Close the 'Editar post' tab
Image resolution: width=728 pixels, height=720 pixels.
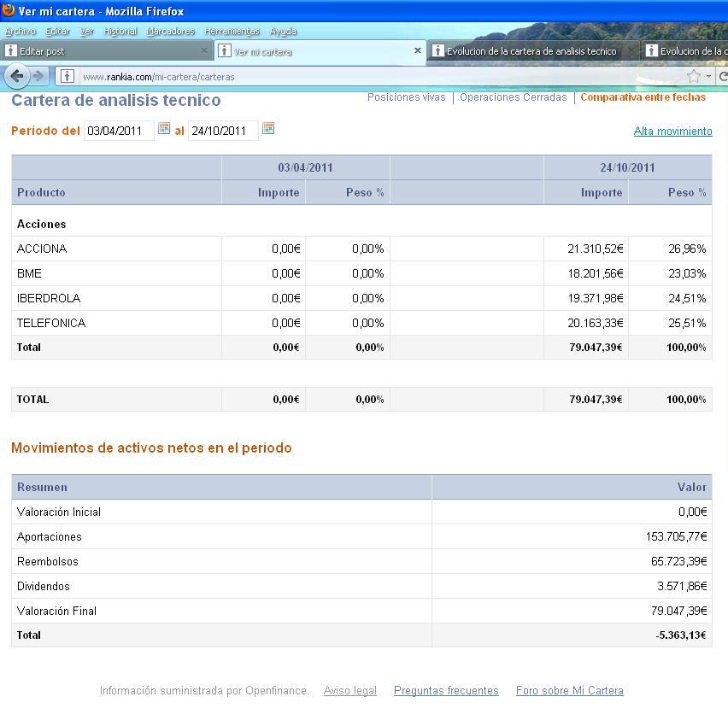point(204,50)
